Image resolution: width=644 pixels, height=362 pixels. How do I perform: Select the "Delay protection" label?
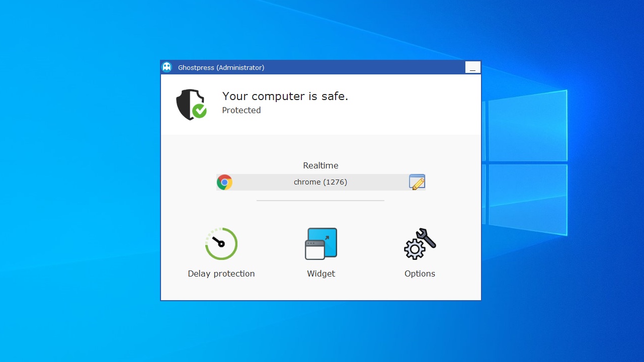point(221,274)
